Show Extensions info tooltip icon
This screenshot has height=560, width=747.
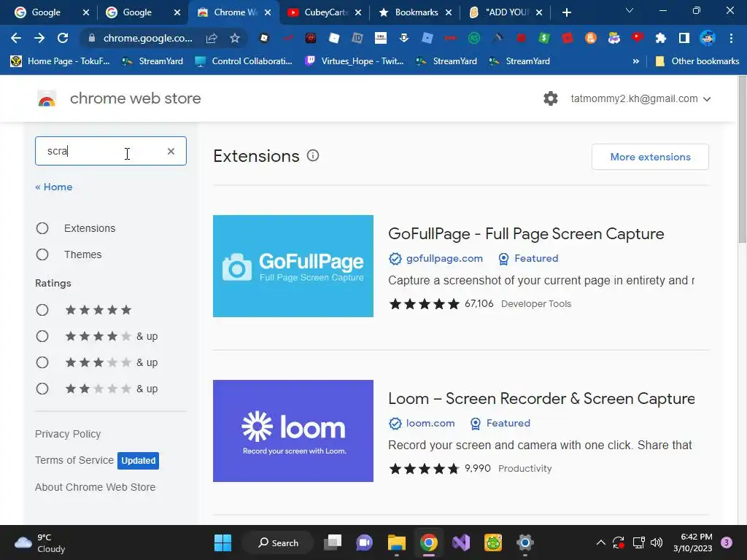point(313,156)
